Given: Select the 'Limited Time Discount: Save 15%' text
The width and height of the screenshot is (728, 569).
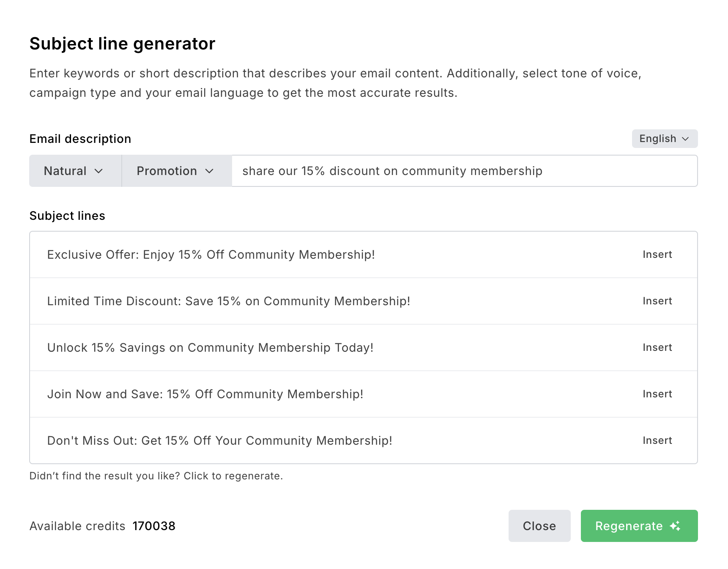Looking at the screenshot, I should tap(144, 301).
